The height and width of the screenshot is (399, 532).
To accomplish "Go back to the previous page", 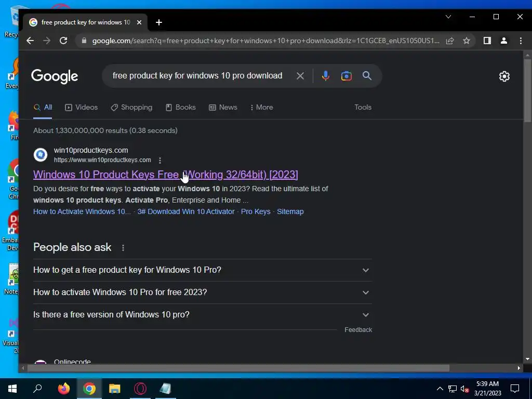I will tap(30, 41).
